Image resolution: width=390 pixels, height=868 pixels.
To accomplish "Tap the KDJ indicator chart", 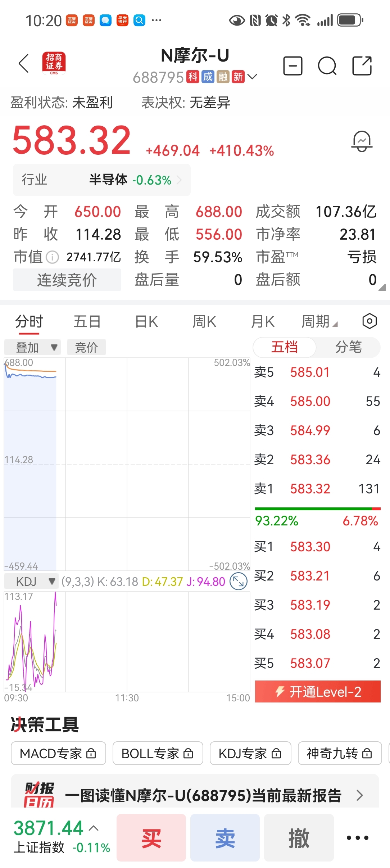I will coord(127,642).
